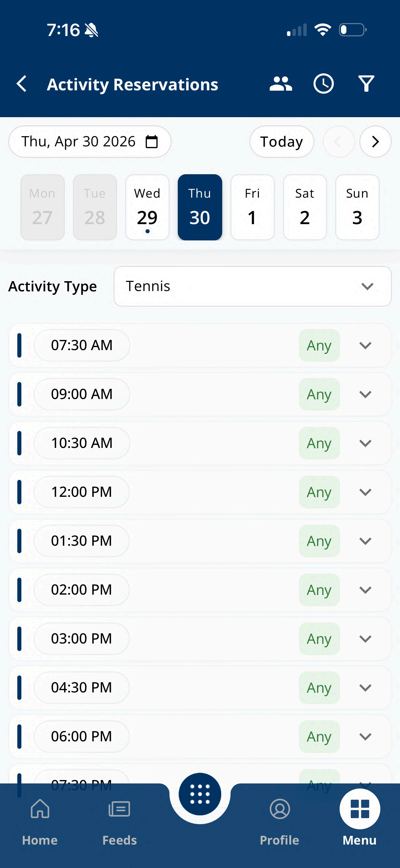
Task: Open calendar picker in date field
Action: click(151, 142)
